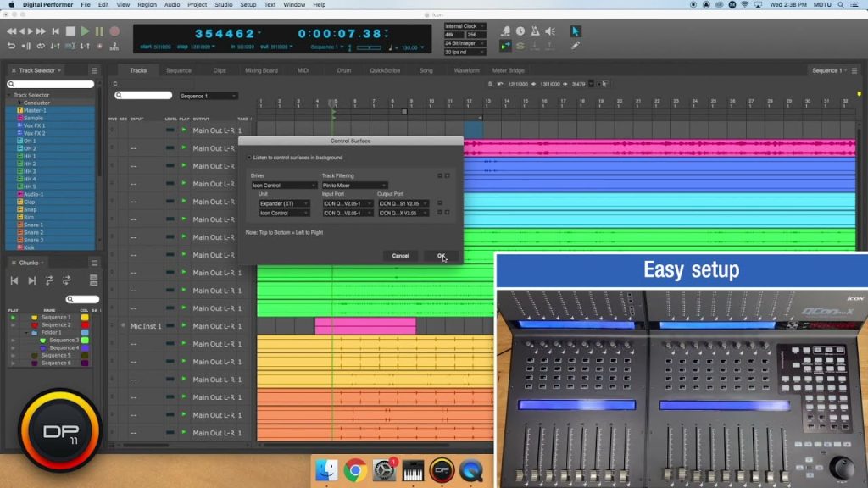
Task: Open QuickTime Player from the Dock
Action: (471, 471)
